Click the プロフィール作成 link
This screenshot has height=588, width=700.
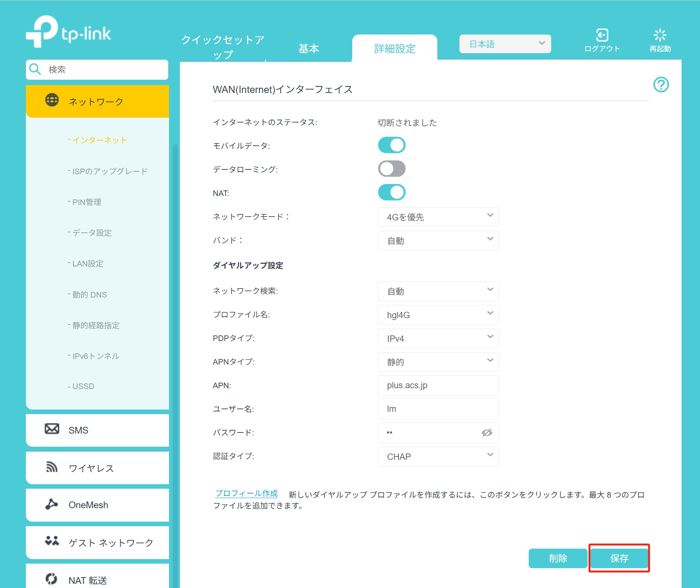247,493
